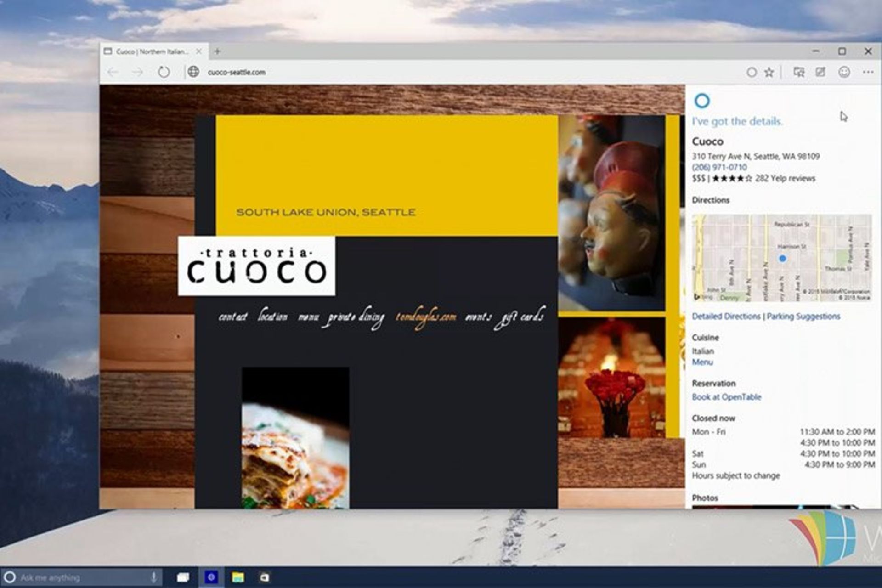Screen dimensions: 882x588
Task: Click the restaurant phone number link
Action: [x=719, y=167]
